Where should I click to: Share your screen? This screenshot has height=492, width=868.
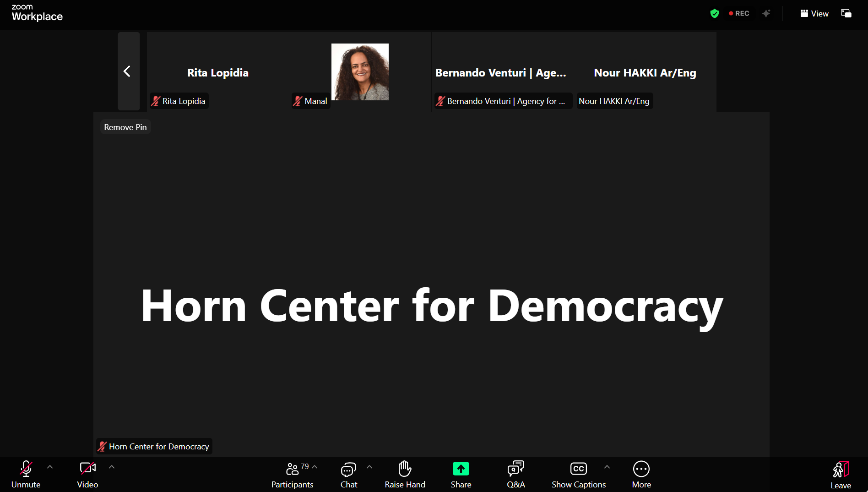[461, 475]
